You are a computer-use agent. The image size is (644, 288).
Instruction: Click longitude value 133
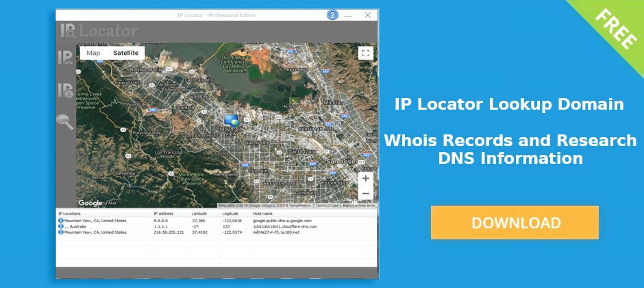pyautogui.click(x=225, y=226)
